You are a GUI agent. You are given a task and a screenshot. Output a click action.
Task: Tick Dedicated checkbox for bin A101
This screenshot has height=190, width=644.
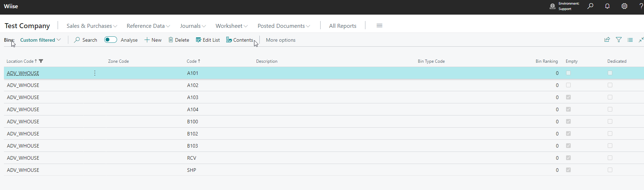[610, 73]
